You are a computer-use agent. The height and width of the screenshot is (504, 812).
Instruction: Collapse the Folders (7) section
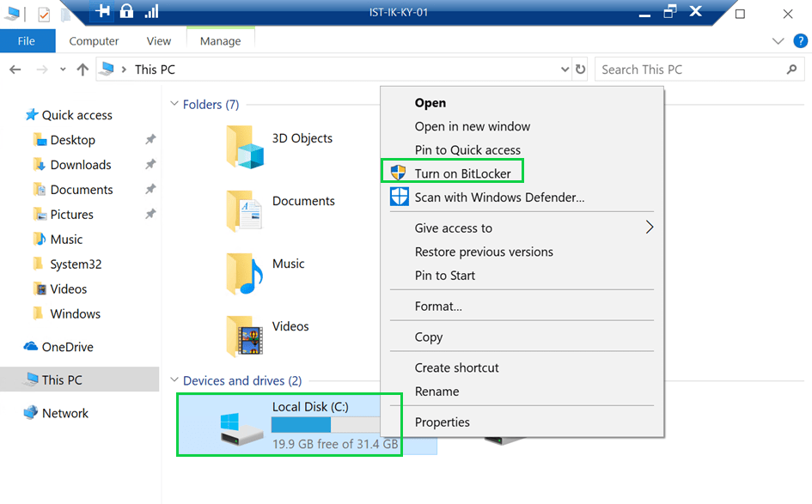(174, 105)
